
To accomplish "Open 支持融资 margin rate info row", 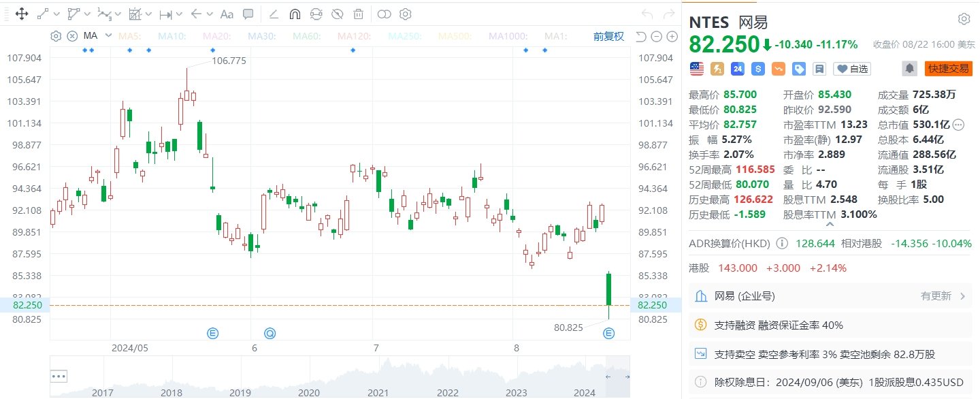I will [x=830, y=325].
